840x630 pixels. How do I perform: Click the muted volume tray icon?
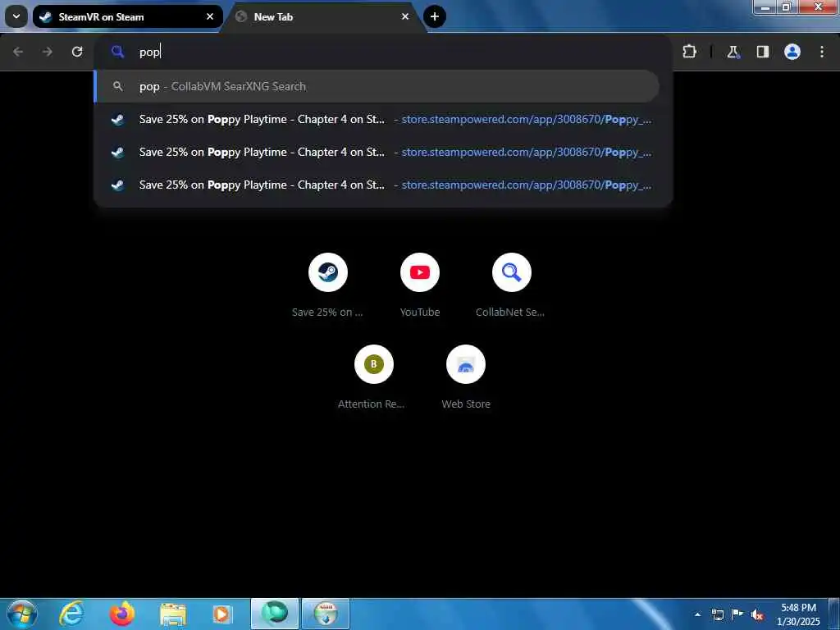(x=757, y=614)
